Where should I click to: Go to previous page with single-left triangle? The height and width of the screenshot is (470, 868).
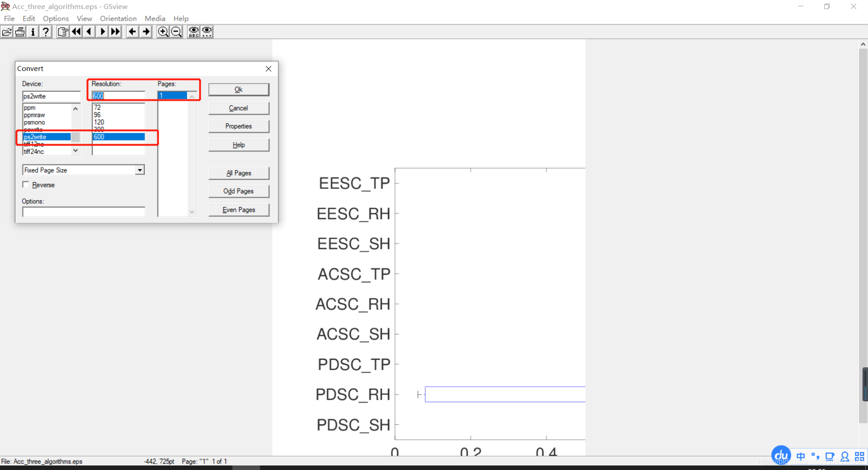(90, 32)
